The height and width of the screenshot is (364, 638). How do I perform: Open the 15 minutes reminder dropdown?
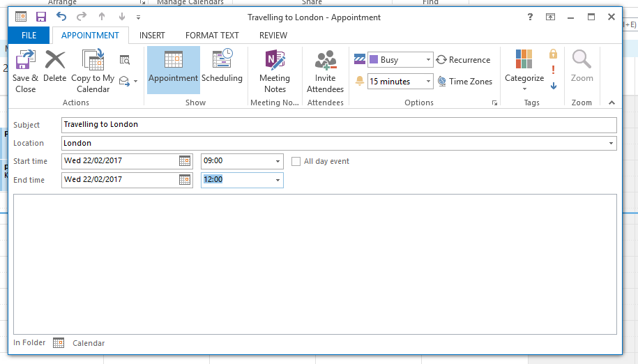(428, 82)
